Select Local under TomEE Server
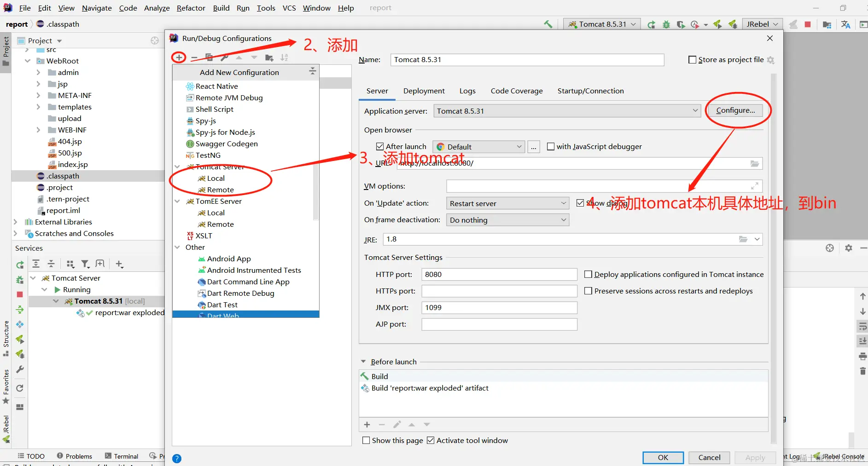868x466 pixels. (x=216, y=213)
